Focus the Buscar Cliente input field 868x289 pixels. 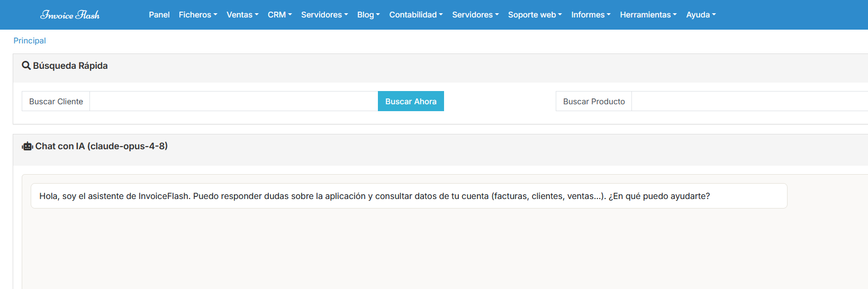pos(234,101)
